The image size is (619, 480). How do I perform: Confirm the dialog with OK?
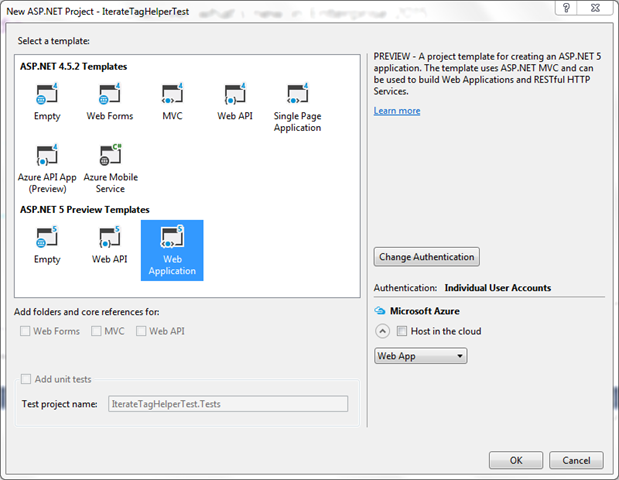(516, 460)
